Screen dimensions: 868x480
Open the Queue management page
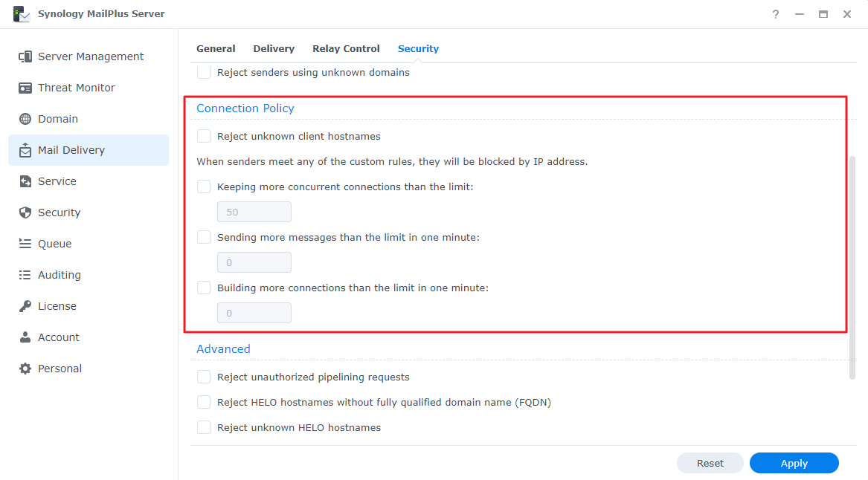56,243
